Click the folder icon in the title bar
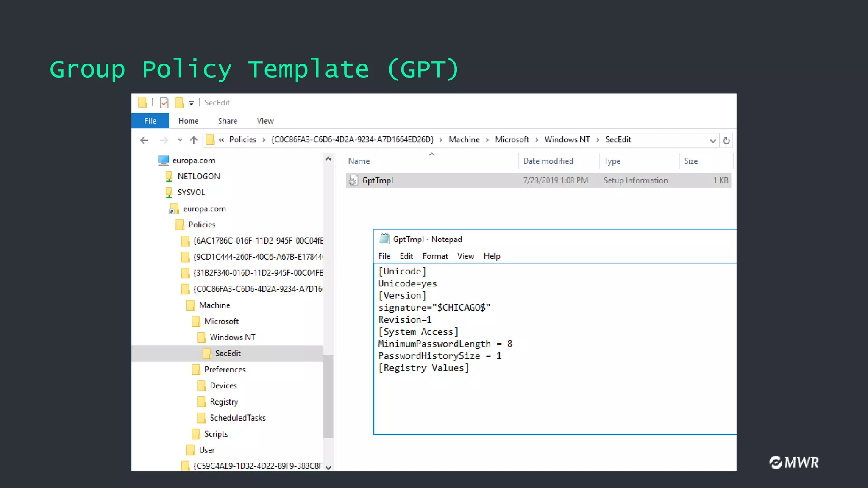 pyautogui.click(x=142, y=103)
